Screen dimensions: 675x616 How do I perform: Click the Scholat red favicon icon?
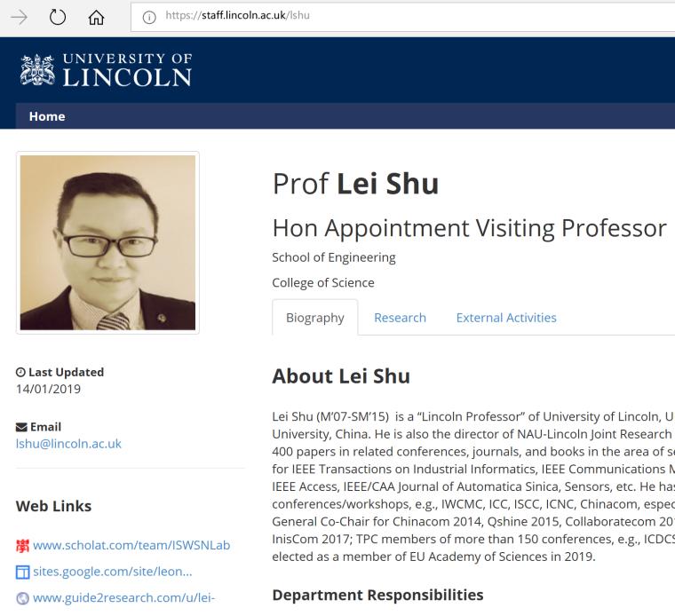(x=22, y=545)
